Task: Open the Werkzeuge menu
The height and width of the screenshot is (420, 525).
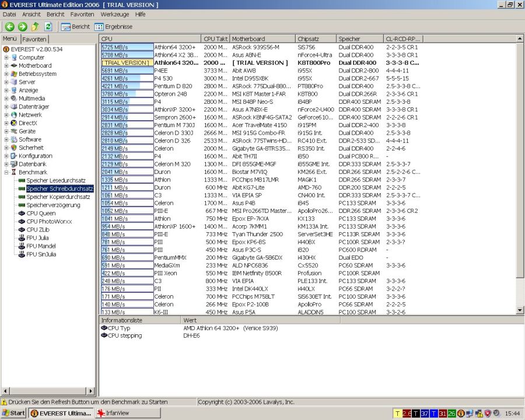Action: [114, 14]
